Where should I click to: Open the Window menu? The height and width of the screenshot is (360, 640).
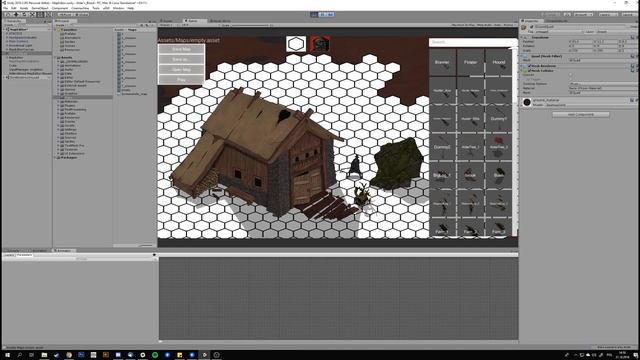(x=118, y=8)
